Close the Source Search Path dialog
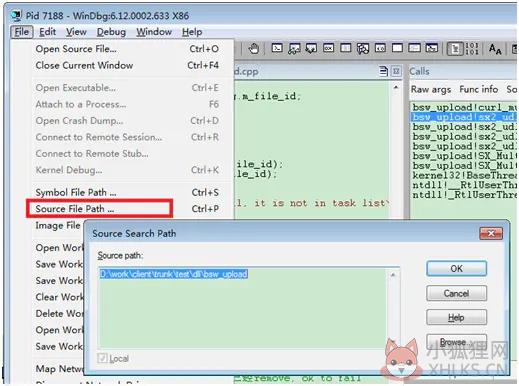 coord(491,234)
